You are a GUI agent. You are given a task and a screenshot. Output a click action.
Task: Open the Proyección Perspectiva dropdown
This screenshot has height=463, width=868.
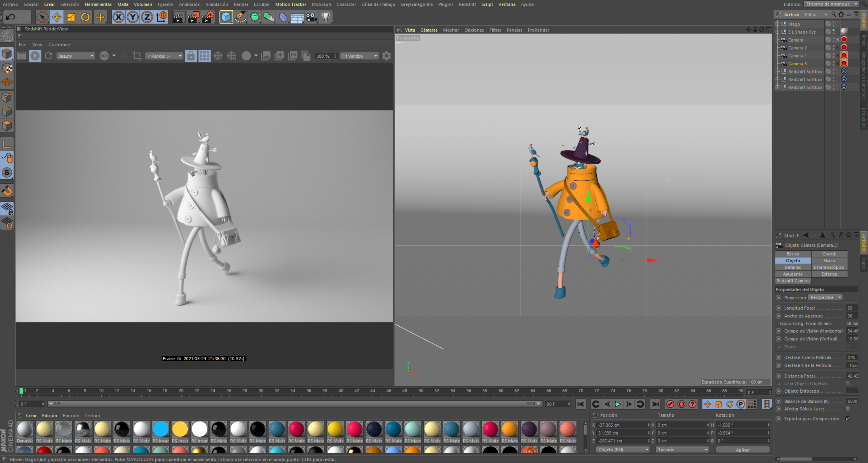point(825,297)
